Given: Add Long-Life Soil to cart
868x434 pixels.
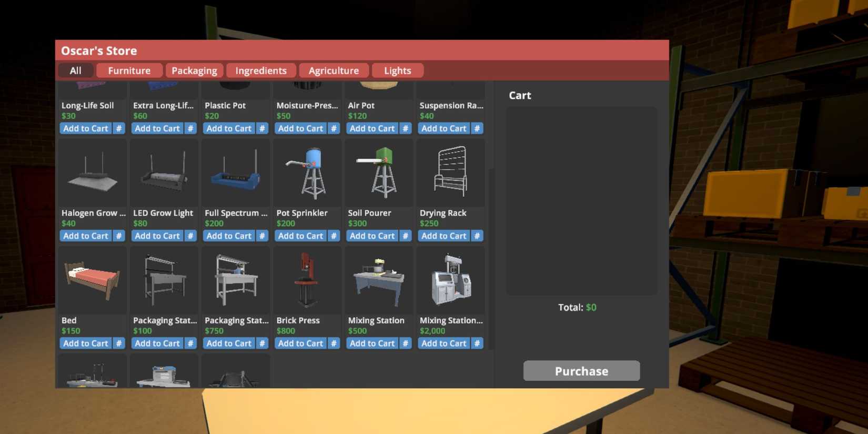Looking at the screenshot, I should click(86, 128).
